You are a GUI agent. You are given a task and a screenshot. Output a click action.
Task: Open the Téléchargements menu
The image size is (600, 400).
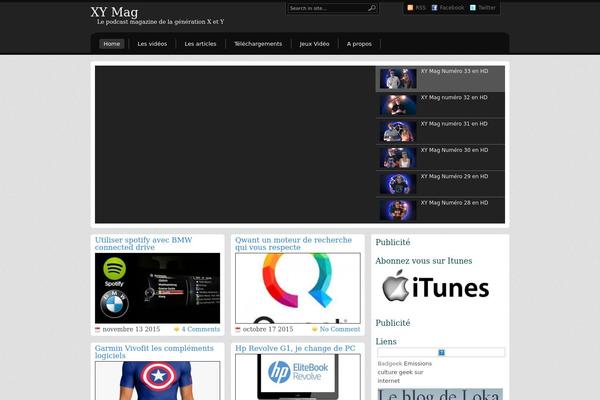[x=258, y=44]
